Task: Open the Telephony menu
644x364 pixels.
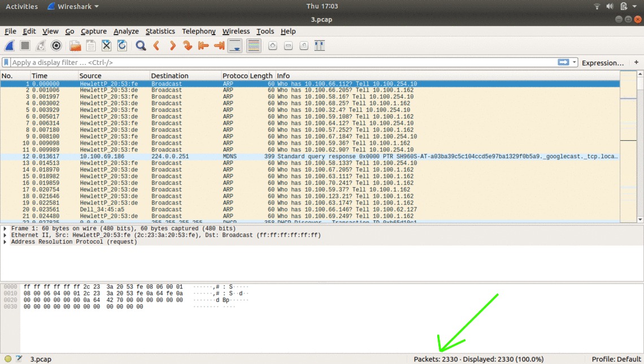Action: point(199,31)
